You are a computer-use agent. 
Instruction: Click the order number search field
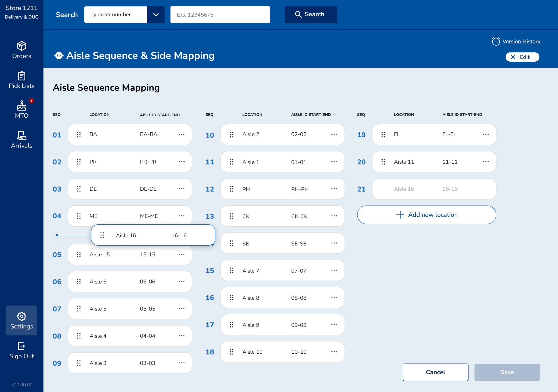(x=220, y=15)
